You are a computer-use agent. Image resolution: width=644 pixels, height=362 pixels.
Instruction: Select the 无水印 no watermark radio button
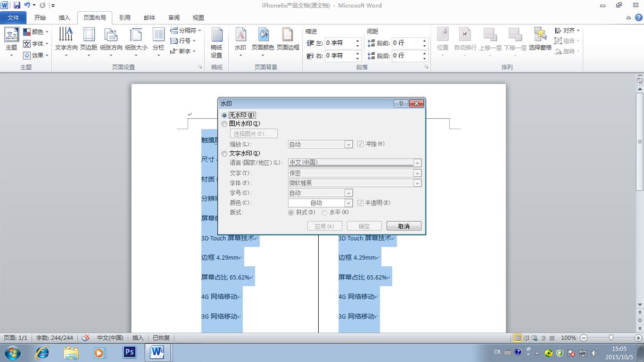coord(225,115)
